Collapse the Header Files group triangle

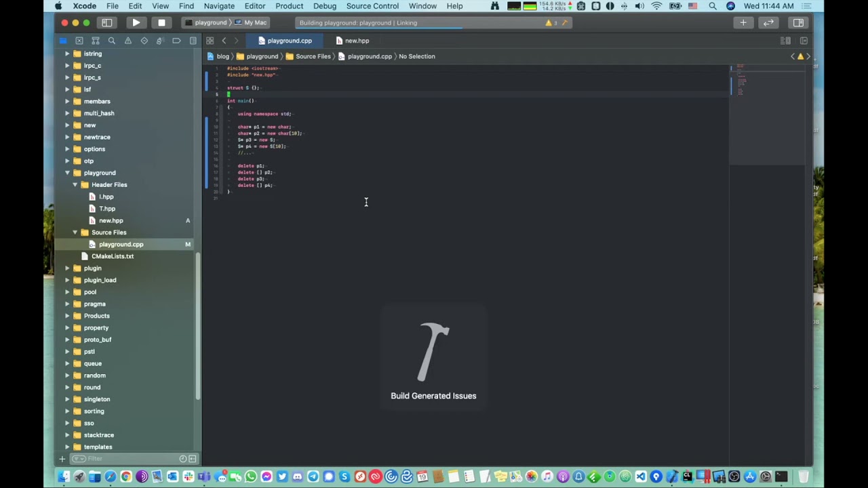click(x=75, y=184)
